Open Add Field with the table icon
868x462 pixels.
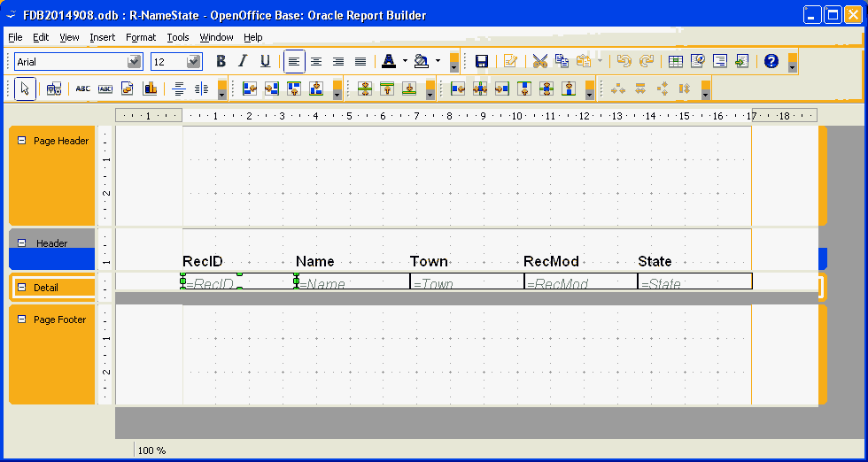point(675,61)
